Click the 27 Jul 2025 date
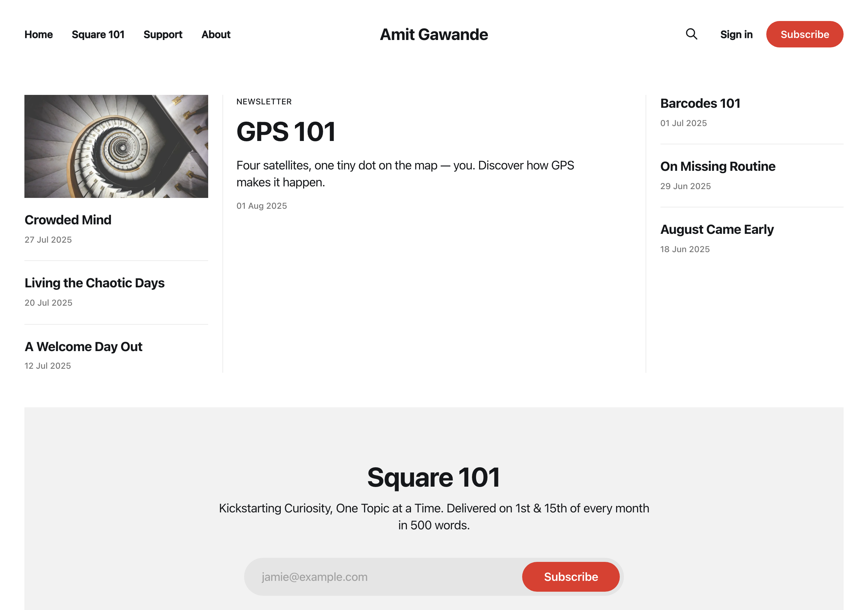The width and height of the screenshot is (868, 610). click(48, 240)
